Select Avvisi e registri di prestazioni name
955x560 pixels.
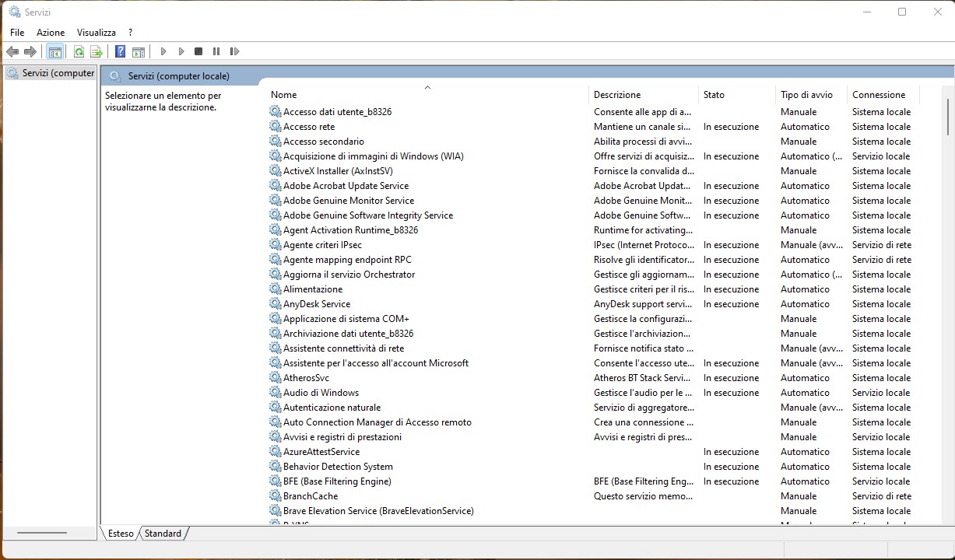point(342,437)
